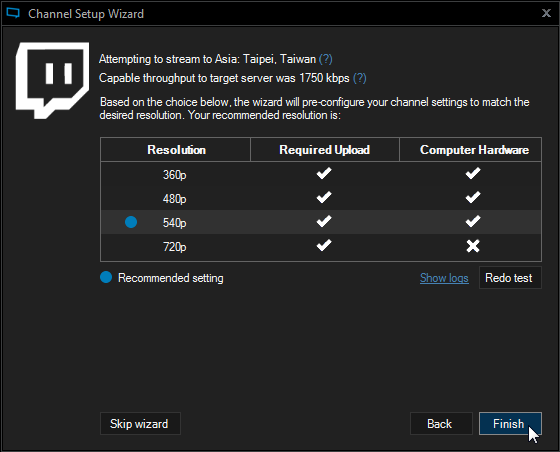Open the Show logs link
Image resolution: width=560 pixels, height=452 pixels.
coord(444,277)
